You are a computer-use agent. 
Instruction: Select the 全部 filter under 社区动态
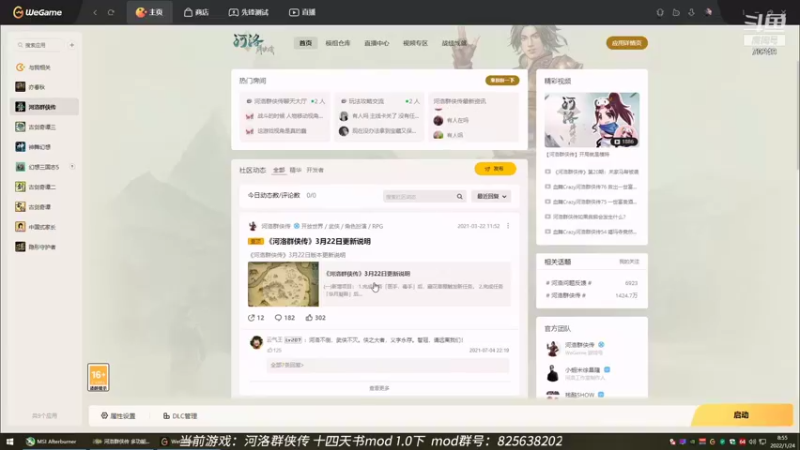pos(279,170)
